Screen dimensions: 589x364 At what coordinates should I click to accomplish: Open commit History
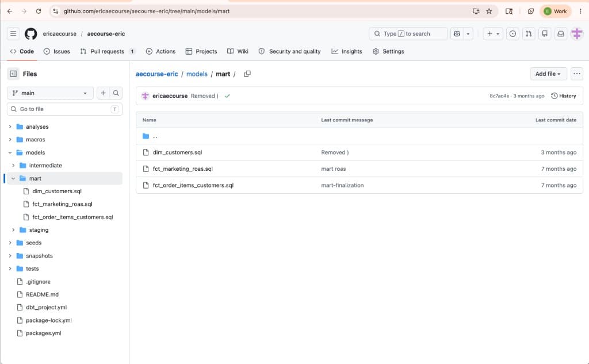click(564, 96)
